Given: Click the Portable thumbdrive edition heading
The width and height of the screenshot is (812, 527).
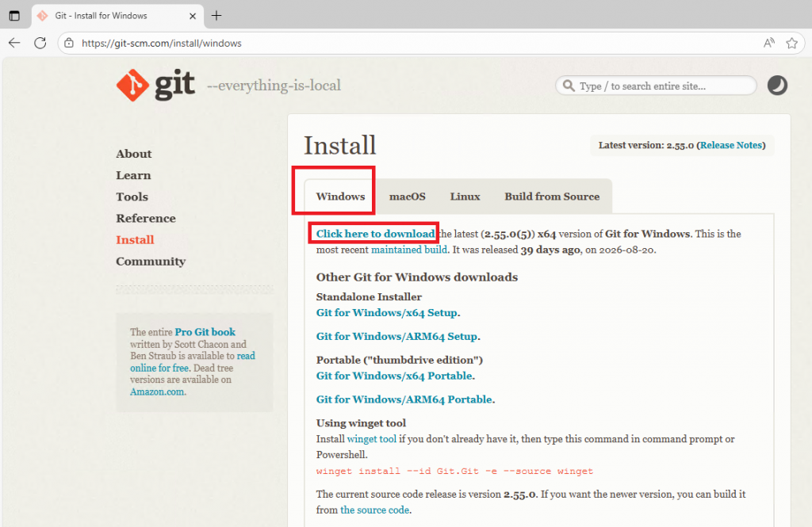Looking at the screenshot, I should [x=400, y=360].
